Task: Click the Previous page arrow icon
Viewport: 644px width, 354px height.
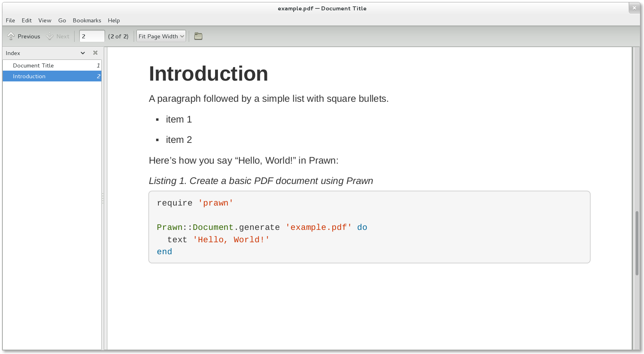Action: coord(11,36)
